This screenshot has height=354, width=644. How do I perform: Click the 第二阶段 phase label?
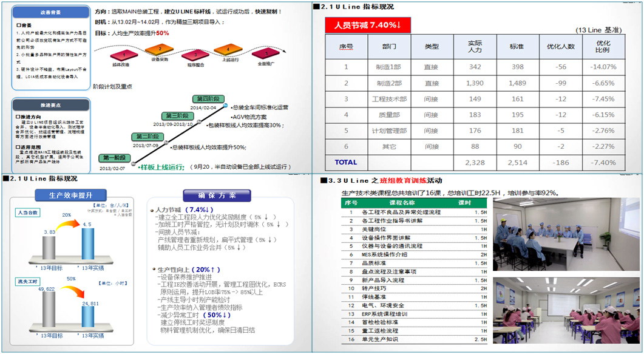[x=148, y=137]
